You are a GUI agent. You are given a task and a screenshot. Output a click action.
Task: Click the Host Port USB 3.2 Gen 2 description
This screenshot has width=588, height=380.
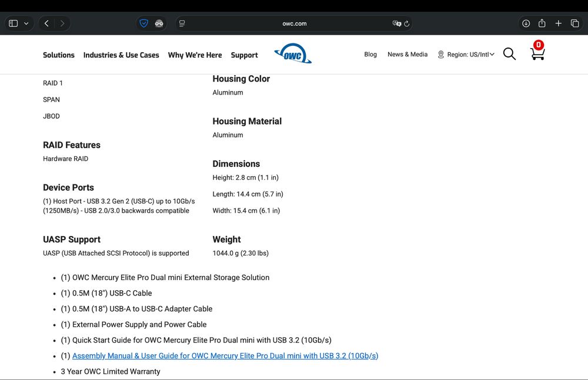click(x=119, y=206)
